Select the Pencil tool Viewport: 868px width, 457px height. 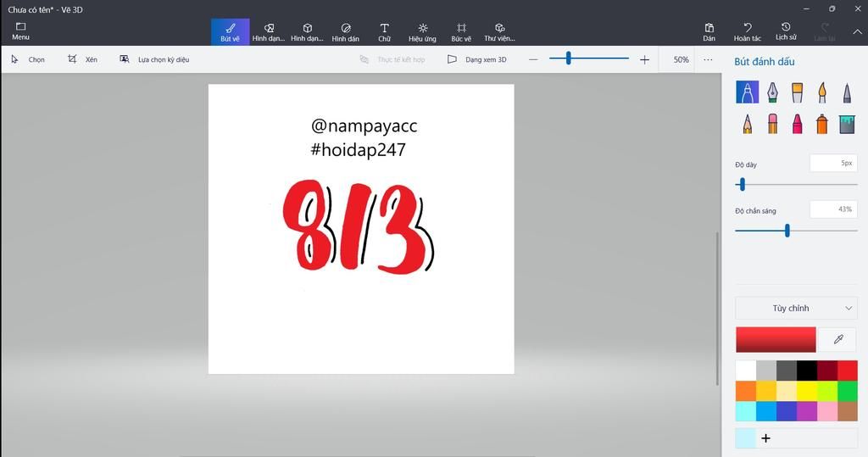pos(748,124)
